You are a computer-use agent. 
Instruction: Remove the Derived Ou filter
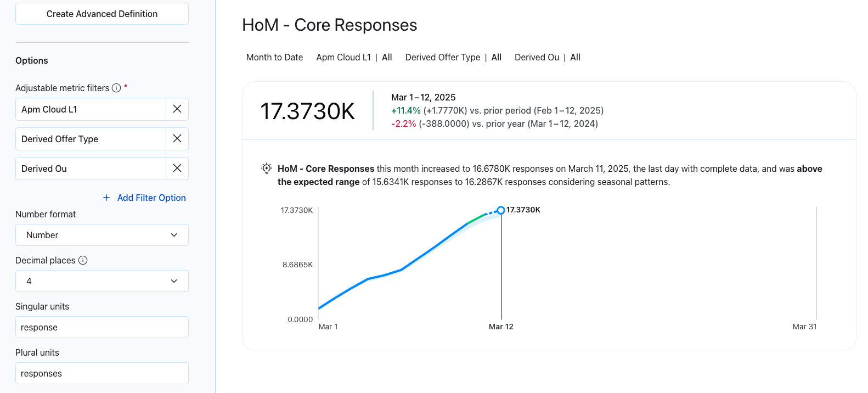click(x=177, y=169)
